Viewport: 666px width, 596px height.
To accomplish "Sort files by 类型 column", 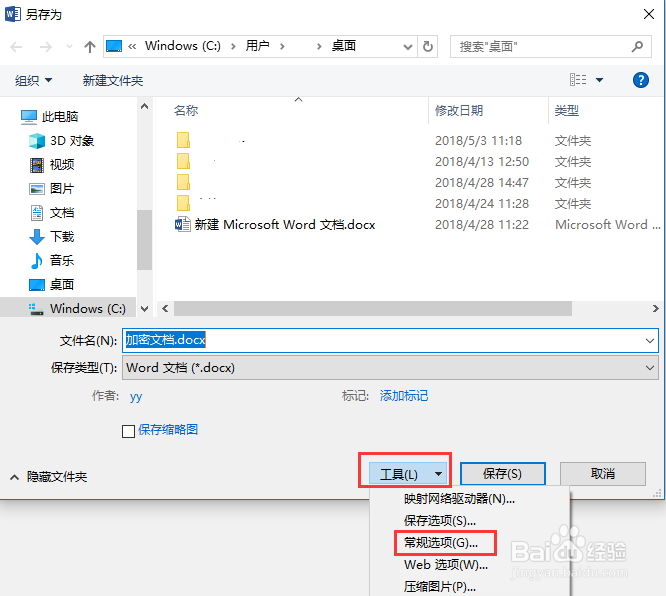I will [x=567, y=110].
